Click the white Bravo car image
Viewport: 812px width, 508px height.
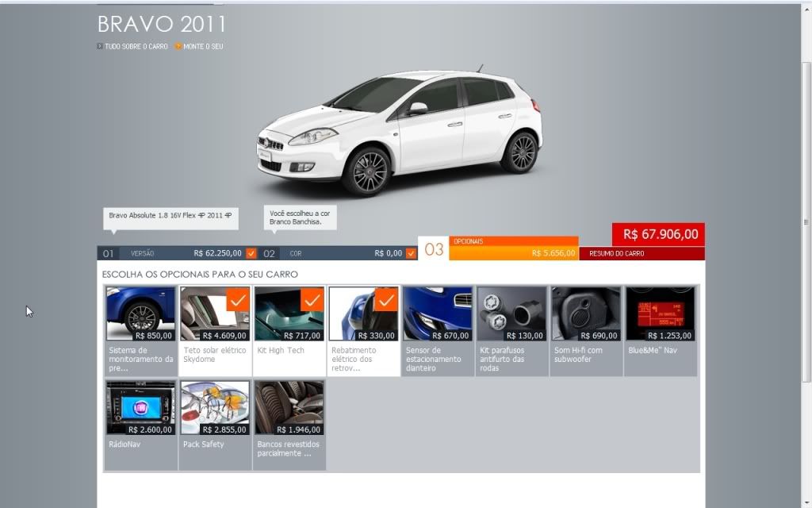pos(400,129)
